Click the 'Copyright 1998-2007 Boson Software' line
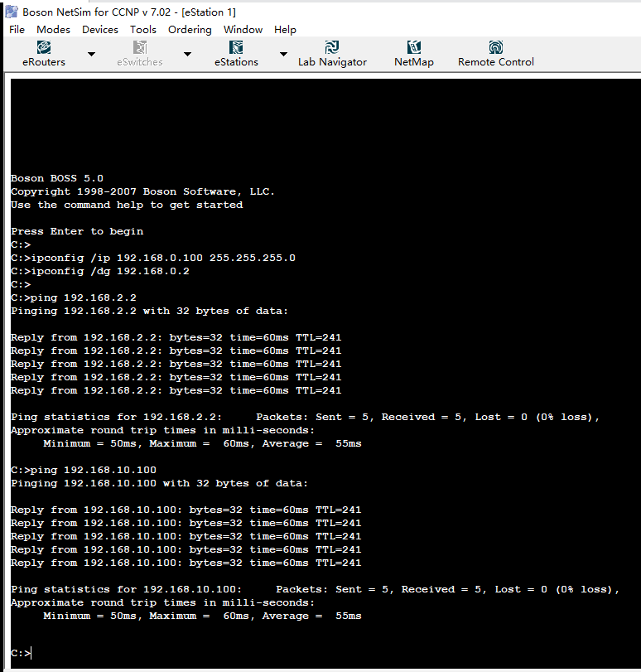This screenshot has width=641, height=672. pyautogui.click(x=142, y=191)
